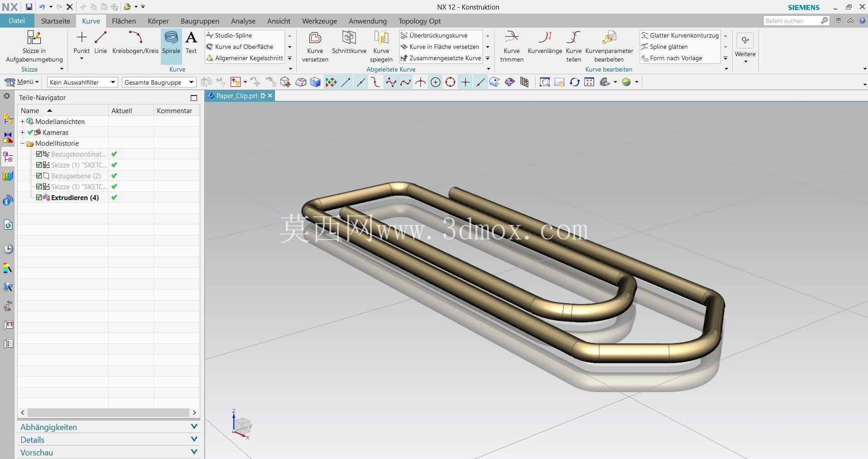Toggle the Skizze (1) feature checkbox
The image size is (868, 459).
click(39, 165)
